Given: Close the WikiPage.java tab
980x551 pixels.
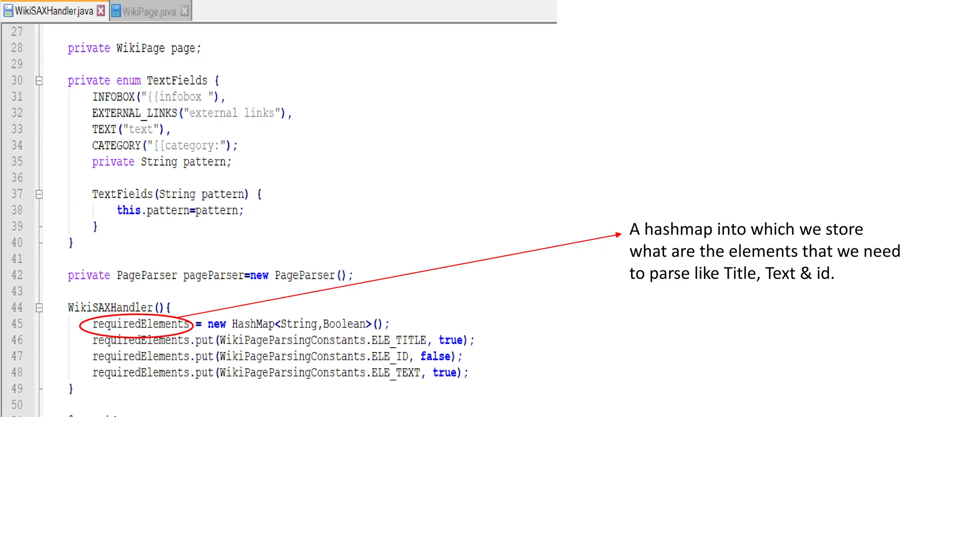Looking at the screenshot, I should click(x=185, y=11).
